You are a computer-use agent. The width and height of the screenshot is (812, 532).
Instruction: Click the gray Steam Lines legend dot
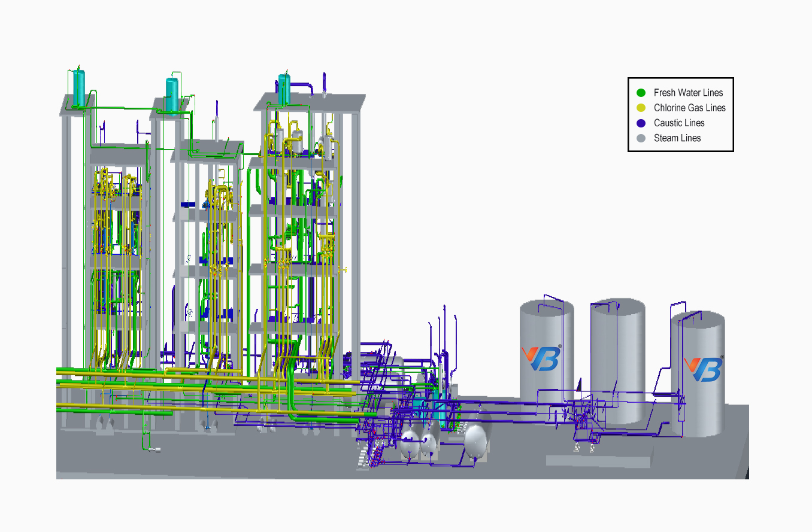[641, 138]
